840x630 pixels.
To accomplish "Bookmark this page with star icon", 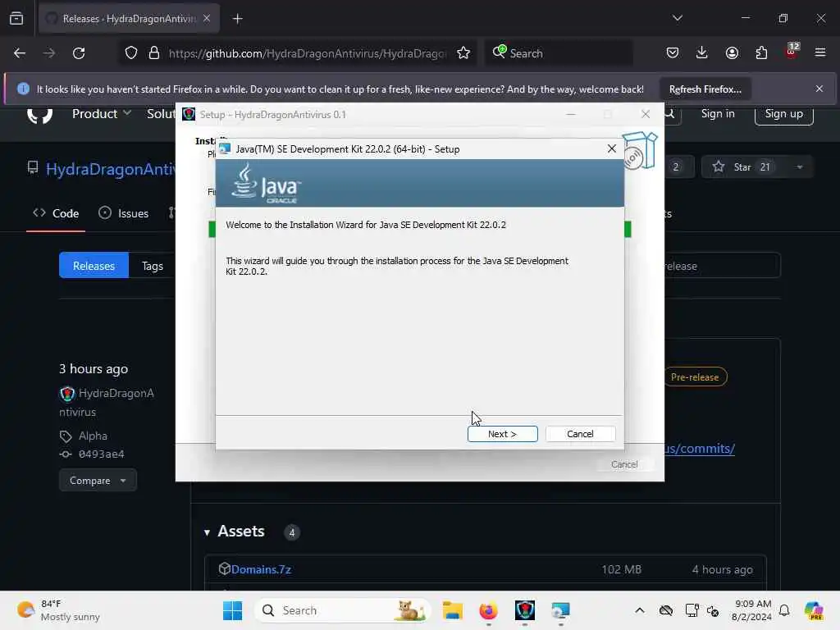I will (463, 53).
